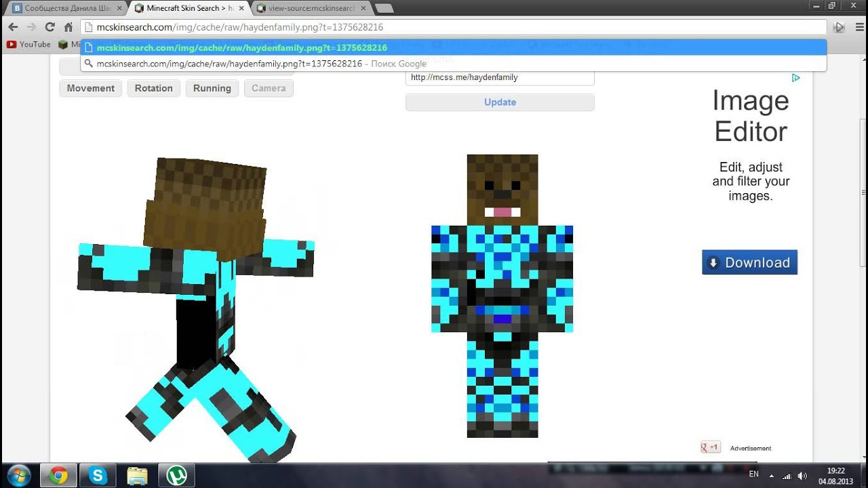Image resolution: width=868 pixels, height=488 pixels.
Task: Select the Поиск Google search suggestion
Action: coord(453,64)
